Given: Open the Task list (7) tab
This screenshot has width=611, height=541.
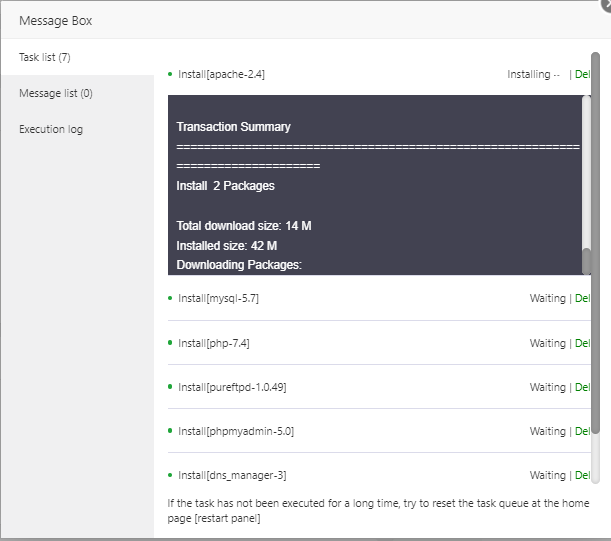Looking at the screenshot, I should [x=77, y=57].
